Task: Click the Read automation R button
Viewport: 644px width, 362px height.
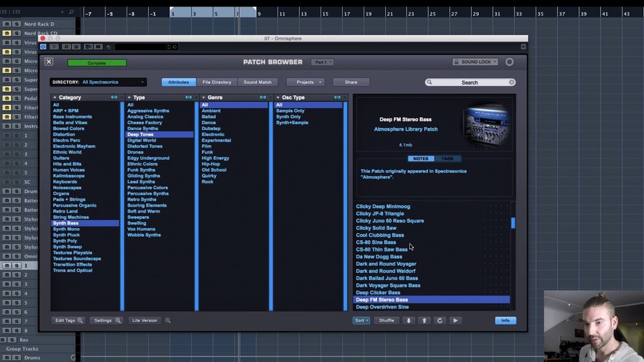Action: [66, 47]
